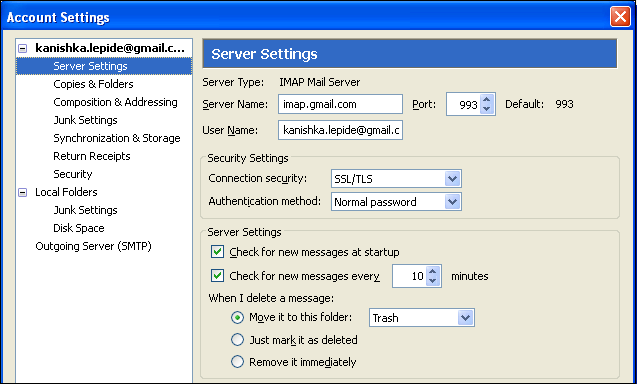Screen dimensions: 637x384
Task: Collapse the Local Folders tree node
Action: [x=23, y=192]
